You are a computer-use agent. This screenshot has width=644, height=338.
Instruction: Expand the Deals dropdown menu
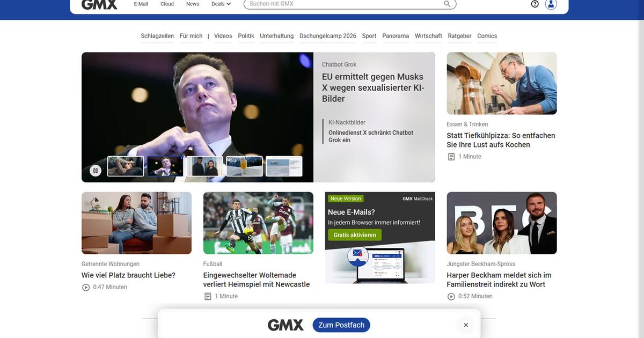tap(221, 4)
